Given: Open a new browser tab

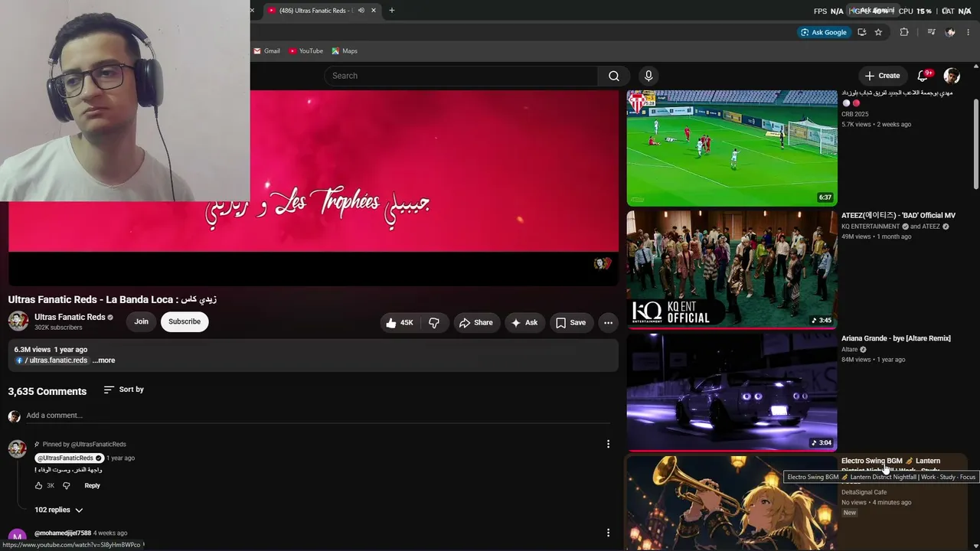Looking at the screenshot, I should click(x=392, y=10).
